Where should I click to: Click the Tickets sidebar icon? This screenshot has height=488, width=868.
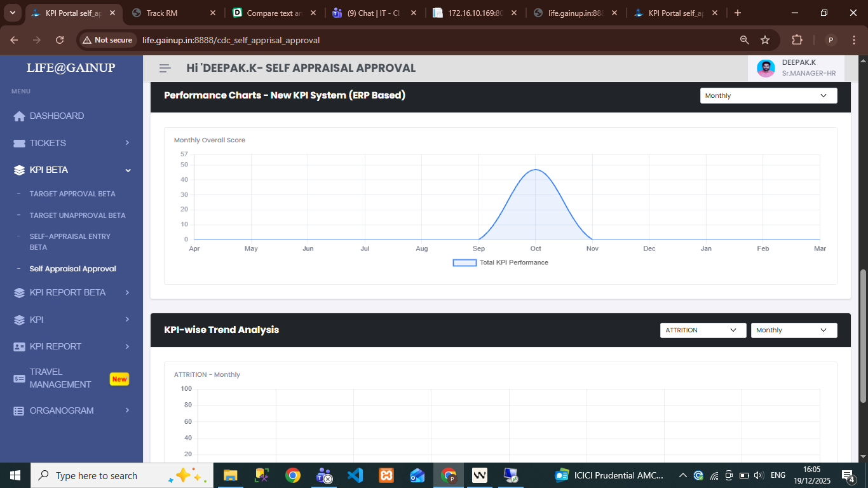point(19,144)
